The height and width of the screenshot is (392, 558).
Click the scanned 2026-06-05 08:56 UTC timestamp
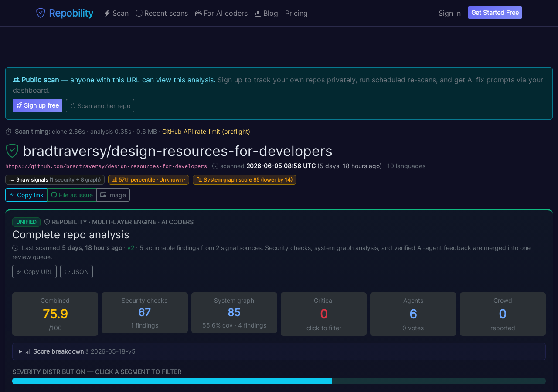(281, 166)
